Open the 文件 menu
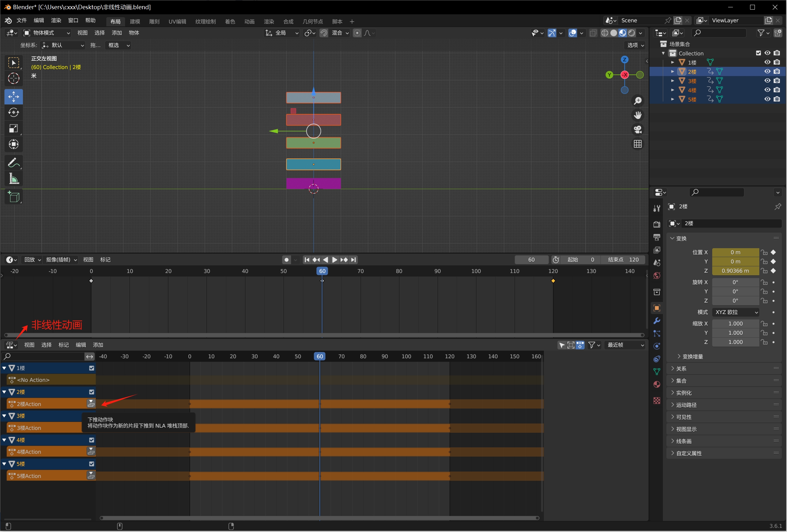This screenshot has width=787, height=532. 22,20
